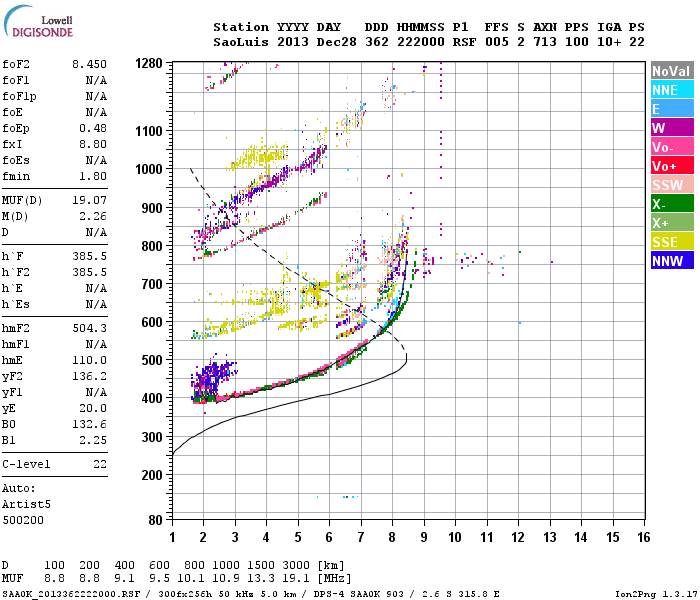
Task: Click the hmF2 value 504.3
Action: pos(89,329)
